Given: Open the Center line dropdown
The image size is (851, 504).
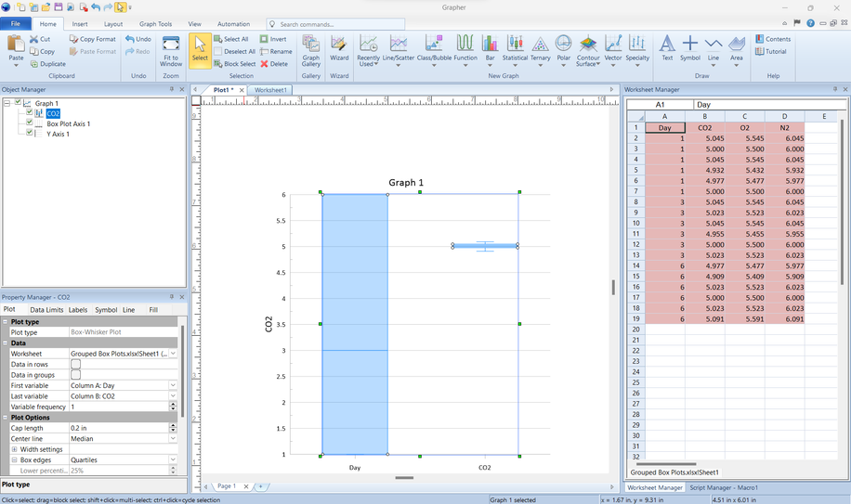Looking at the screenshot, I should (x=173, y=439).
